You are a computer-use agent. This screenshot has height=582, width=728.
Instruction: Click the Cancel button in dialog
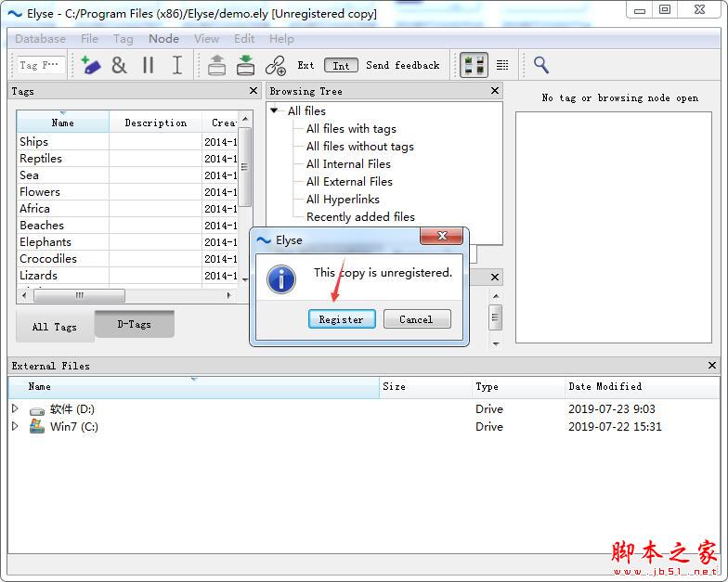(417, 319)
